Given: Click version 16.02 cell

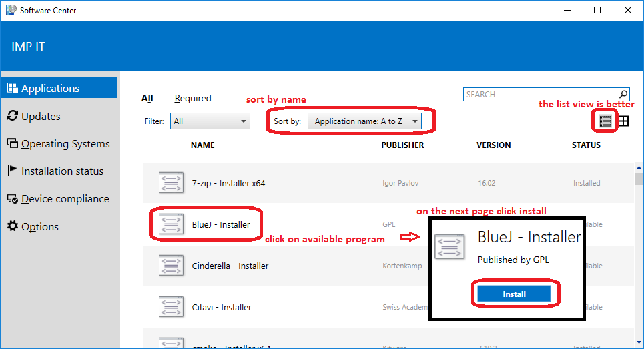Looking at the screenshot, I should (x=487, y=183).
